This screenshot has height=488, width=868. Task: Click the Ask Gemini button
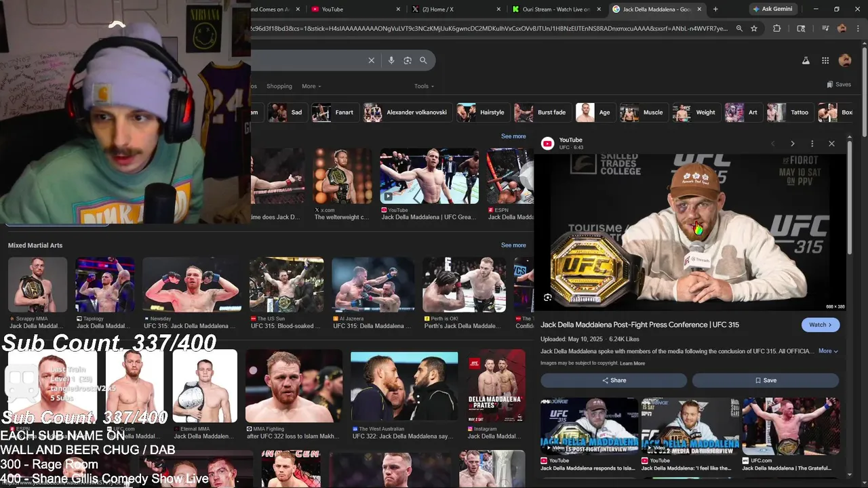(772, 9)
